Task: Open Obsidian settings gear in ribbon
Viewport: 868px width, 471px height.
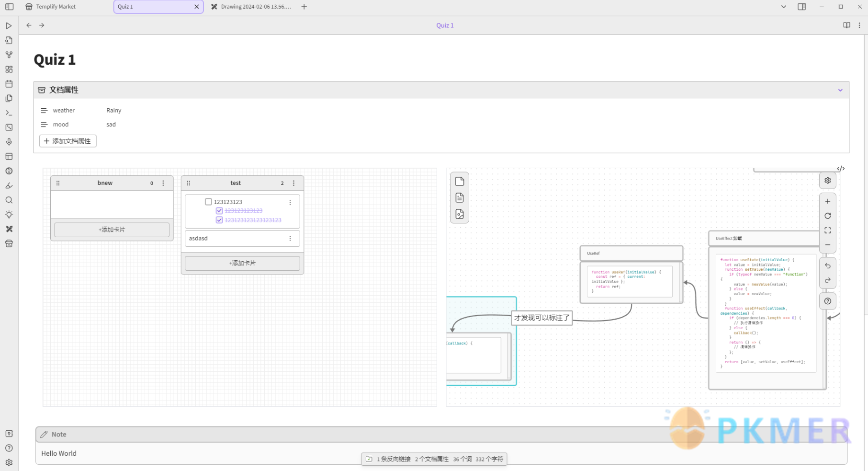Action: [9, 463]
